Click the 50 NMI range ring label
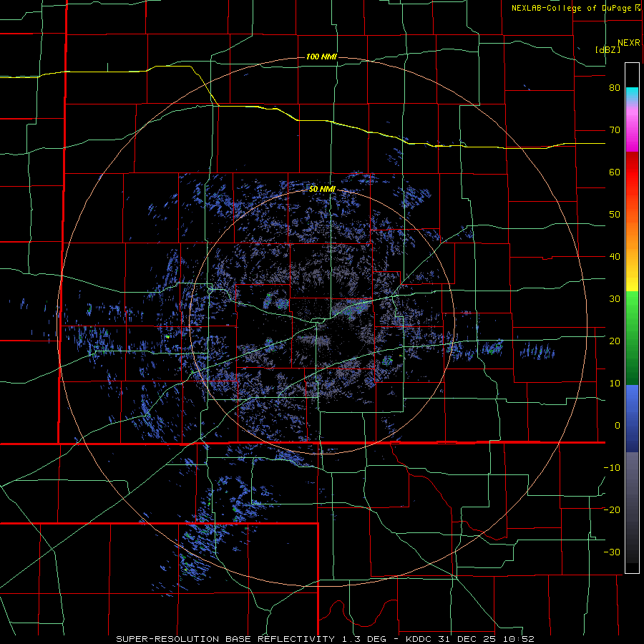Screen dimensions: 644x644 (x=322, y=190)
